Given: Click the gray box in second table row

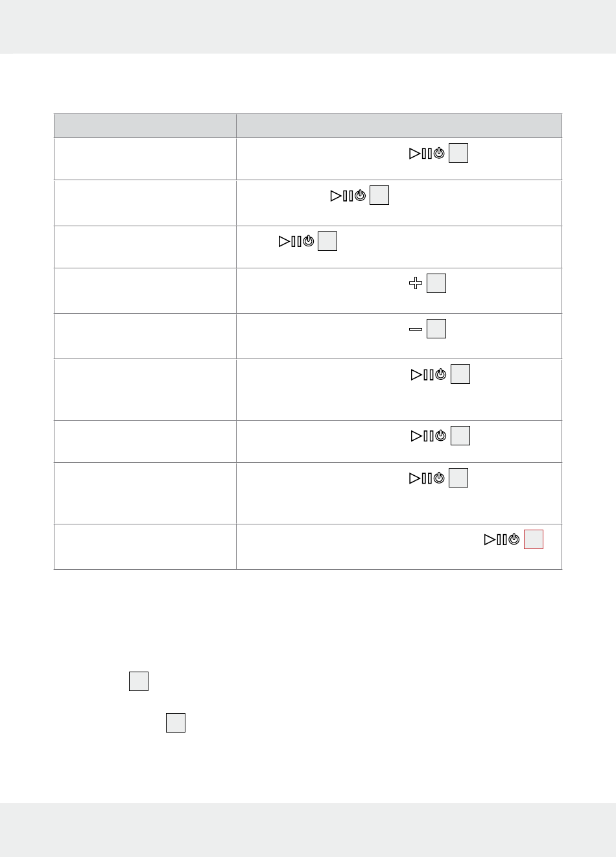Looking at the screenshot, I should coord(379,195).
